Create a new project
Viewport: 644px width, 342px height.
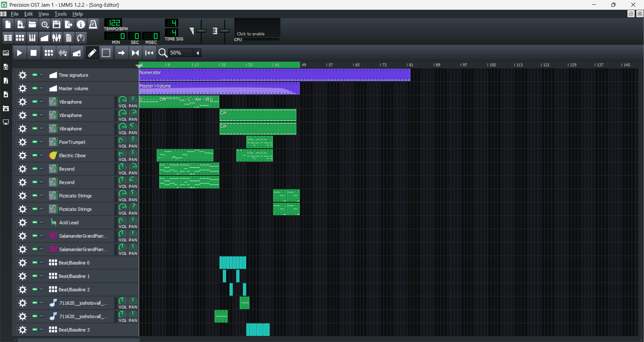(8, 24)
